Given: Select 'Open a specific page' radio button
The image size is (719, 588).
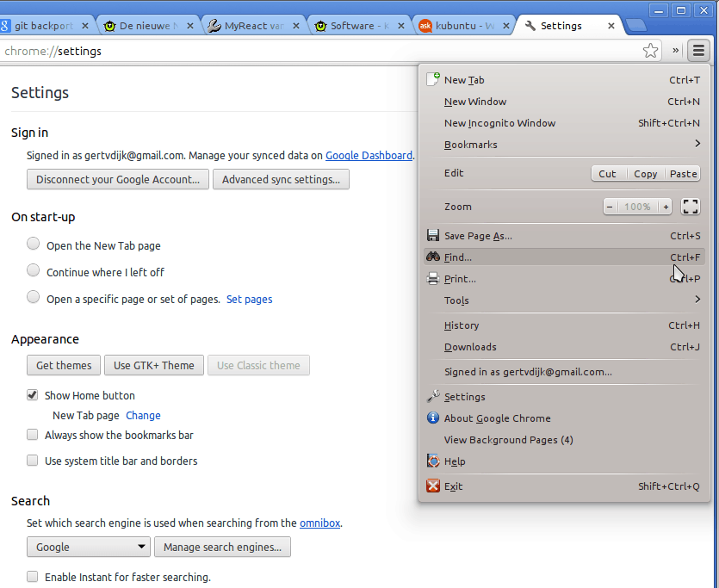Looking at the screenshot, I should 33,296.
